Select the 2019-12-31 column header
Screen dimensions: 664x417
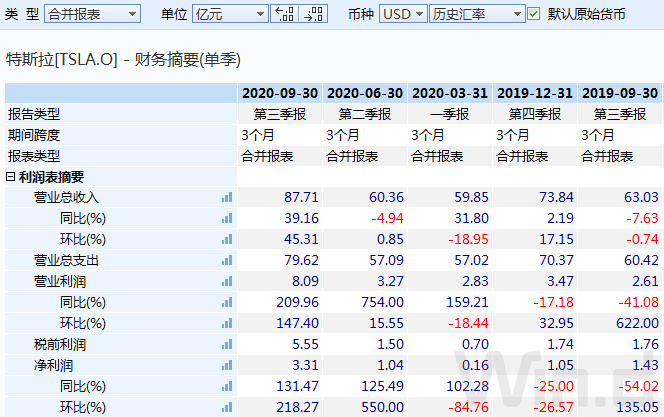(x=535, y=93)
